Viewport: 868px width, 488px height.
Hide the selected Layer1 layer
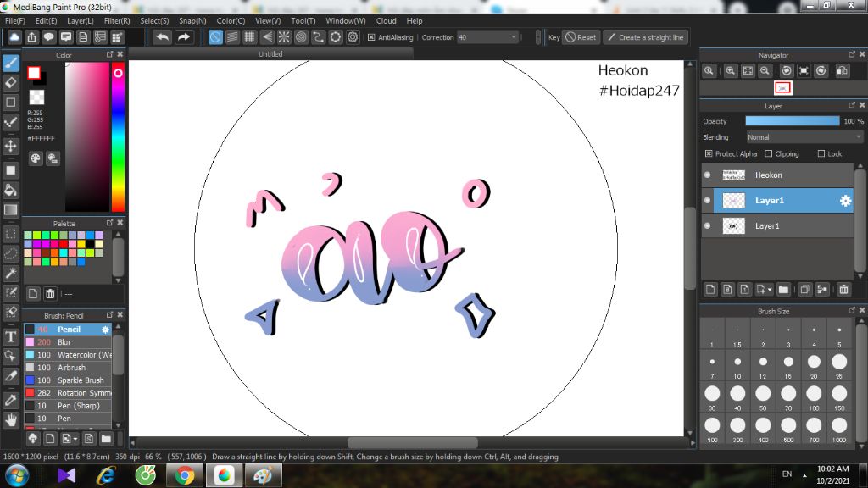coord(707,200)
